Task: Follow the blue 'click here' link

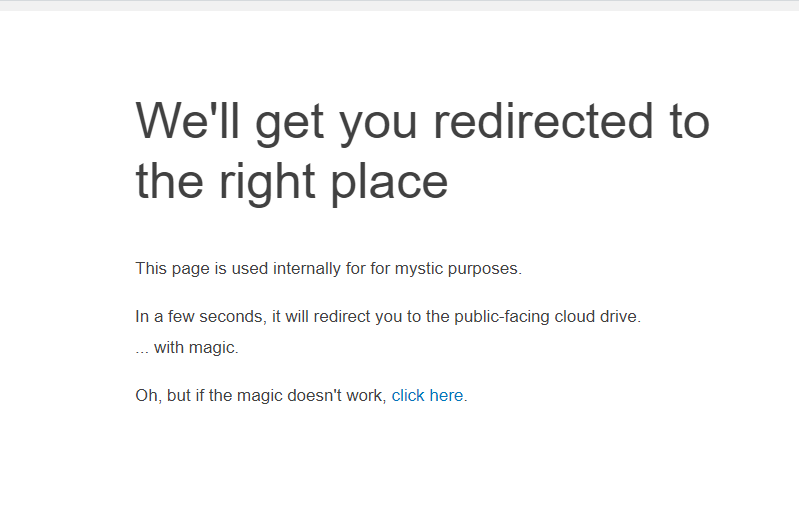Action: tap(427, 396)
